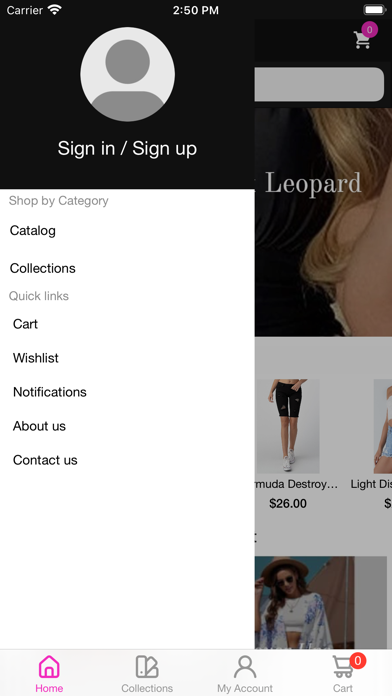Open the Collections tab icon

(147, 666)
